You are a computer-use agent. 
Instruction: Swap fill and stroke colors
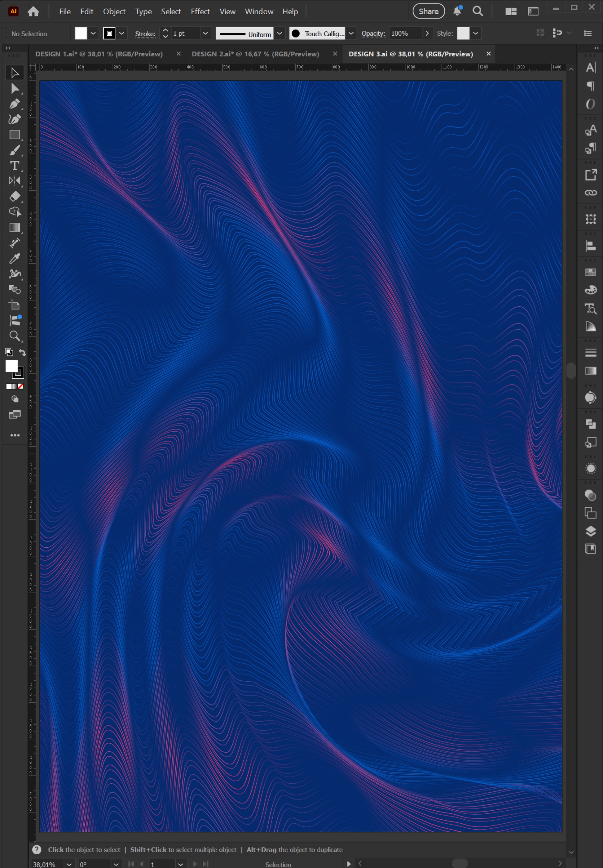23,352
